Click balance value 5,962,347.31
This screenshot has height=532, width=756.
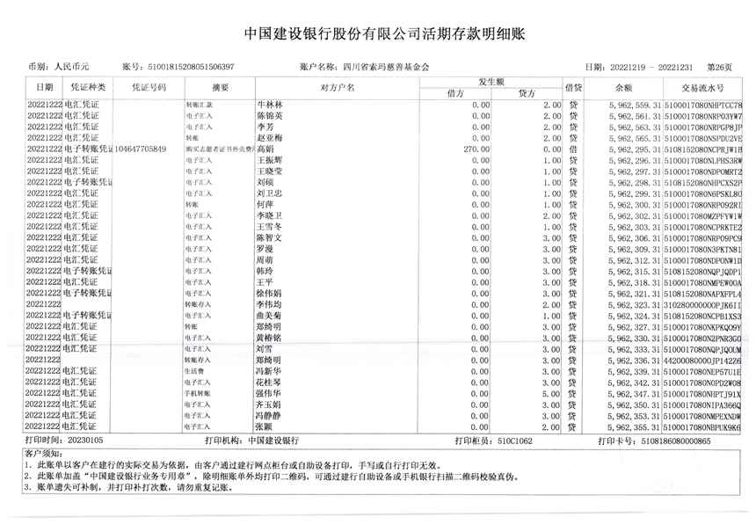tap(634, 394)
